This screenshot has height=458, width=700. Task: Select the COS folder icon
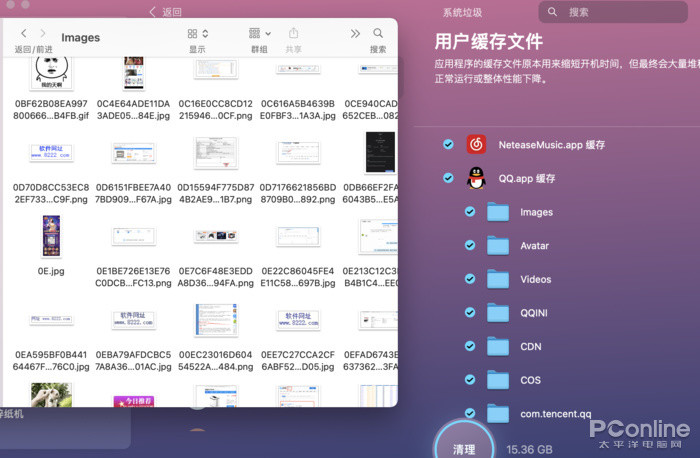498,380
